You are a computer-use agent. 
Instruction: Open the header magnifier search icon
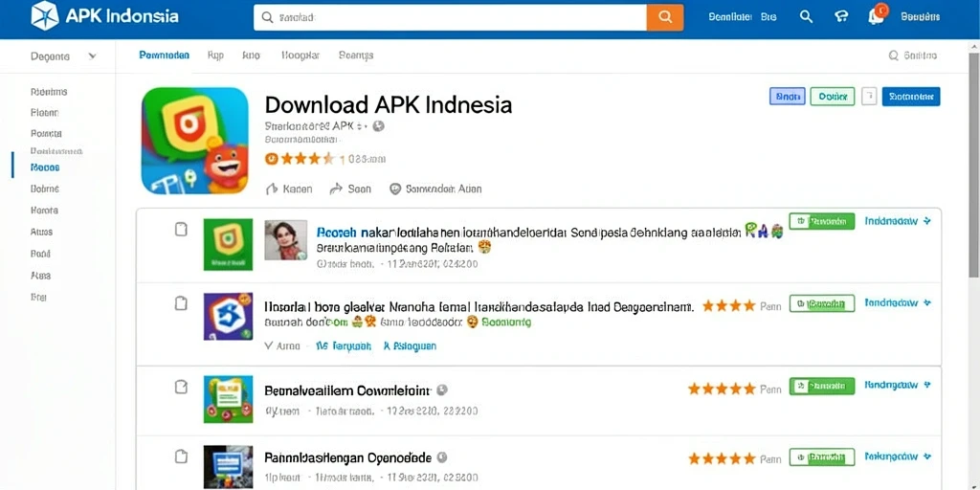click(x=806, y=17)
